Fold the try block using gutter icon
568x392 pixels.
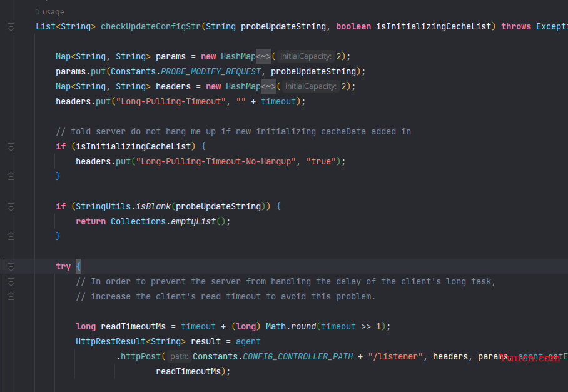tap(11, 266)
